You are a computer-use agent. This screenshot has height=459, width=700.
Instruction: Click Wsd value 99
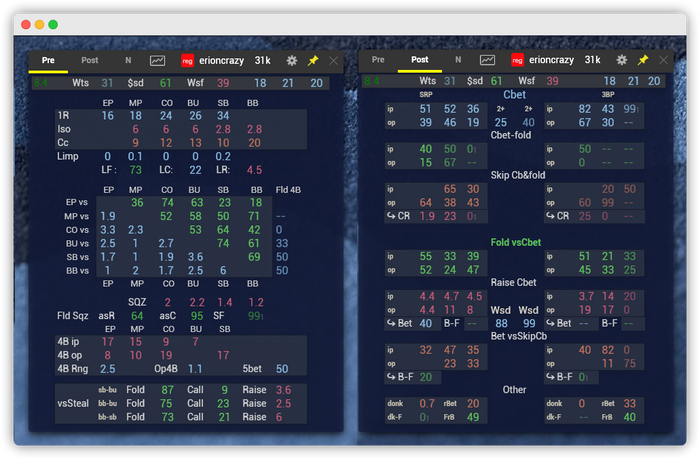[529, 323]
